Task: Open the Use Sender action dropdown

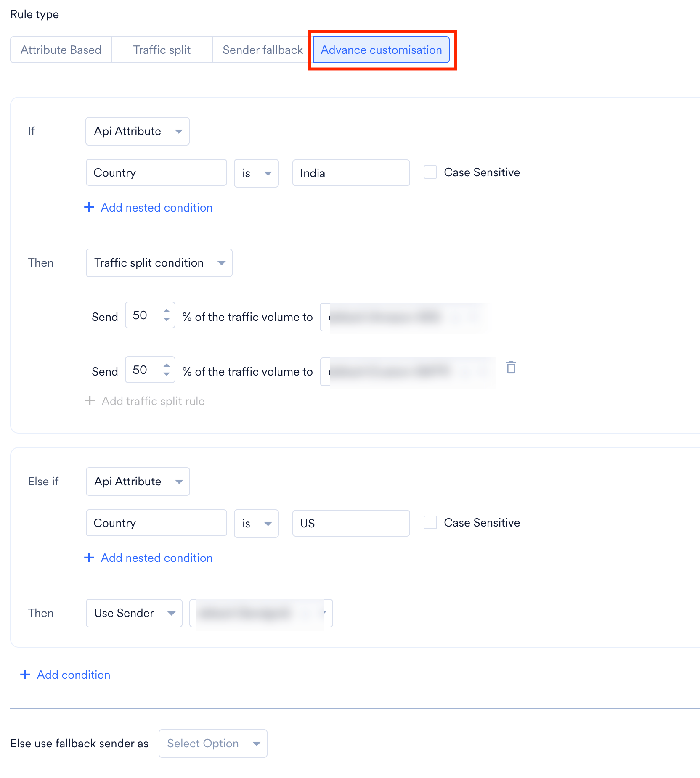Action: click(134, 613)
